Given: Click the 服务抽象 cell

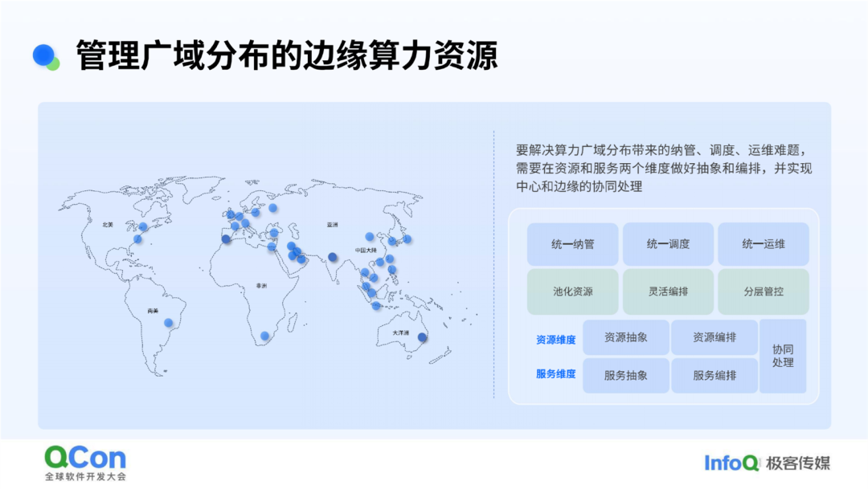Looking at the screenshot, I should (x=625, y=376).
